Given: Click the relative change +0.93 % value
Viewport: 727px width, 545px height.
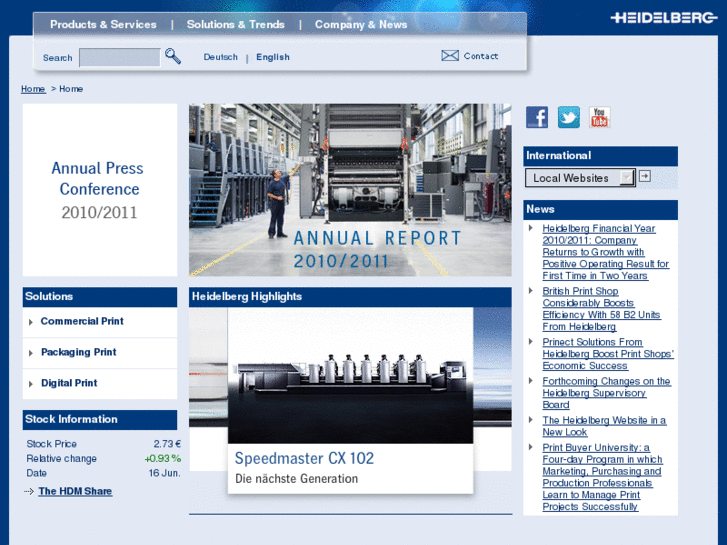Looking at the screenshot, I should [163, 459].
